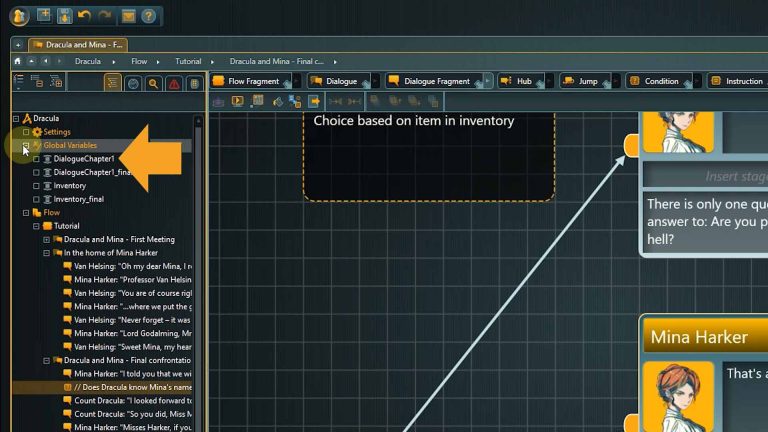Click the grid settings icon in flow toolbar
This screenshot has width=768, height=432.
[257, 101]
